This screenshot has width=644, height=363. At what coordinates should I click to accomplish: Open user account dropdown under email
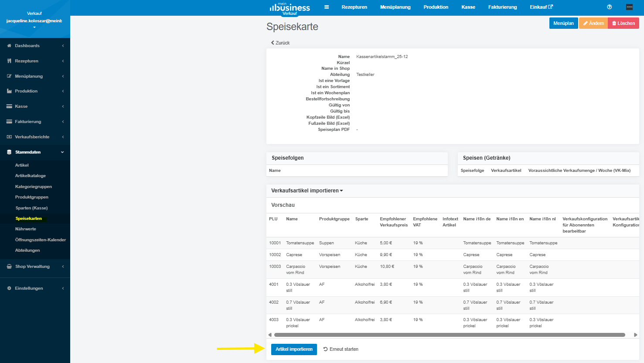coord(34,27)
